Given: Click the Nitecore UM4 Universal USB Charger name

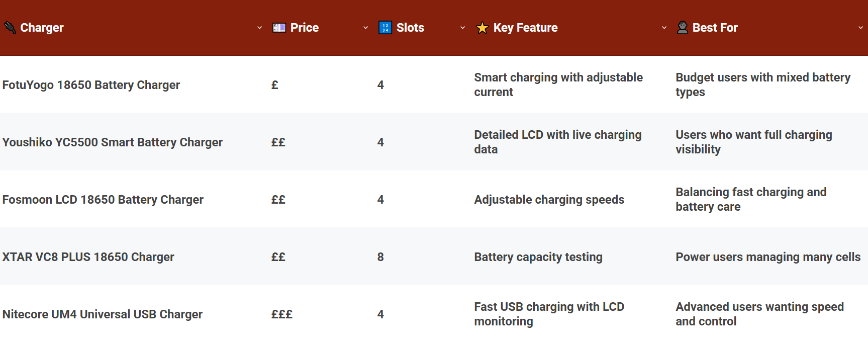Looking at the screenshot, I should coord(103,314).
